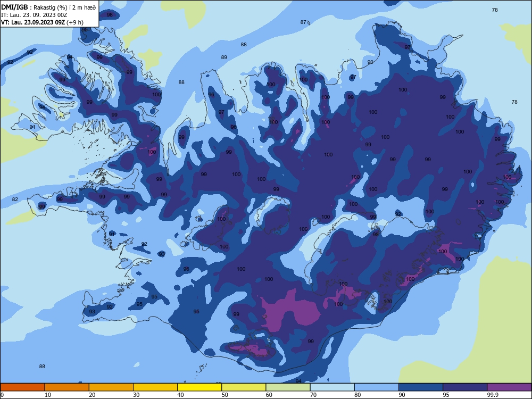Select the amber 20–30 legend color block
The image size is (532, 399).
[x=111, y=387]
